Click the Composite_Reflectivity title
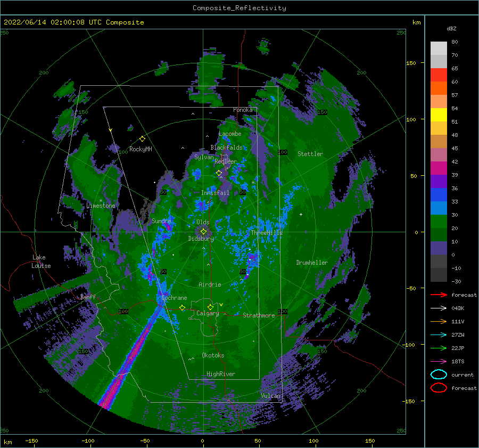479x448 pixels. [240, 8]
